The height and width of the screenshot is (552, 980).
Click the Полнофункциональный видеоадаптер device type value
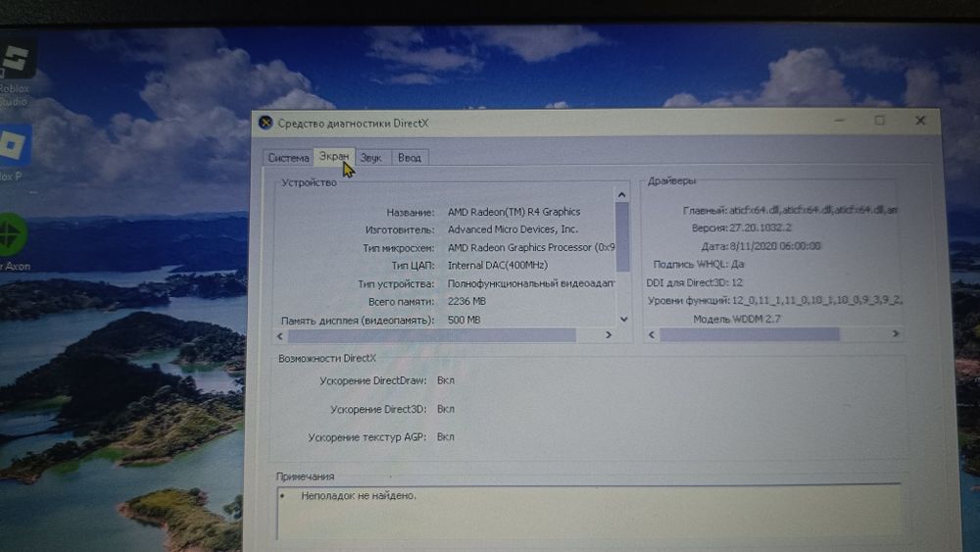coord(530,283)
